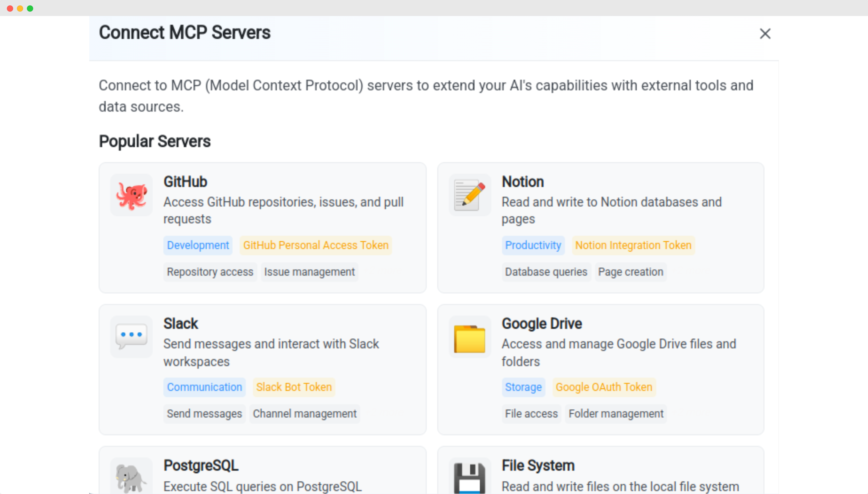Click the intro paragraph about Model Context Protocol

tap(426, 96)
